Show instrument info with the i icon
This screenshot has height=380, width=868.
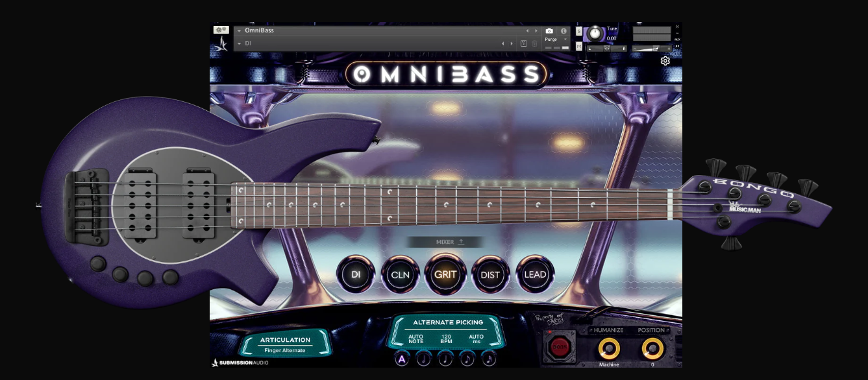pyautogui.click(x=564, y=30)
